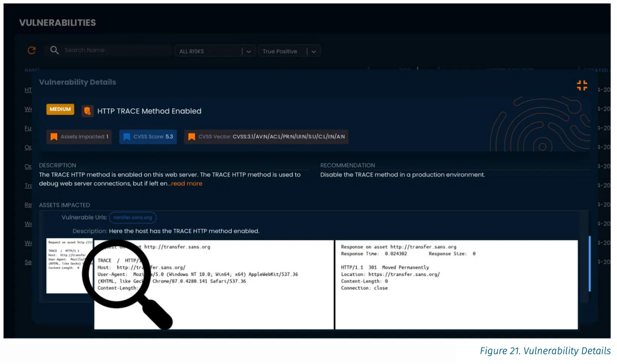Click the search magnifier icon
This screenshot has width=617, height=364.
pos(54,50)
